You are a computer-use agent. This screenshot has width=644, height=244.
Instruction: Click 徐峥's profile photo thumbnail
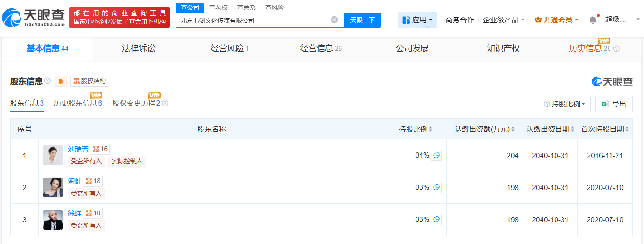pyautogui.click(x=53, y=219)
